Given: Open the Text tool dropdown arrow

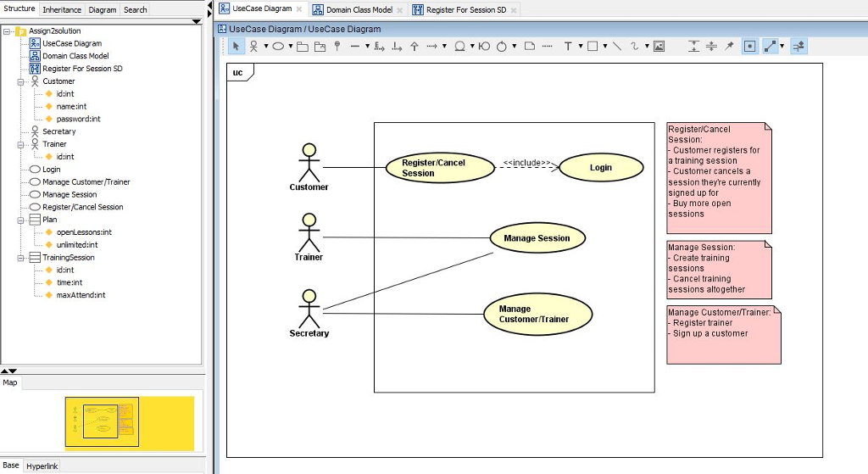Looking at the screenshot, I should click(580, 47).
